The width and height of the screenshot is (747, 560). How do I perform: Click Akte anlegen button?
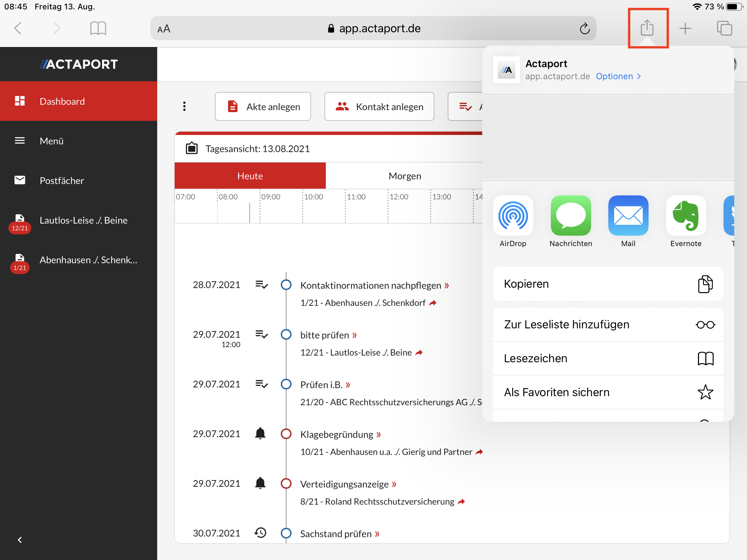[263, 106]
